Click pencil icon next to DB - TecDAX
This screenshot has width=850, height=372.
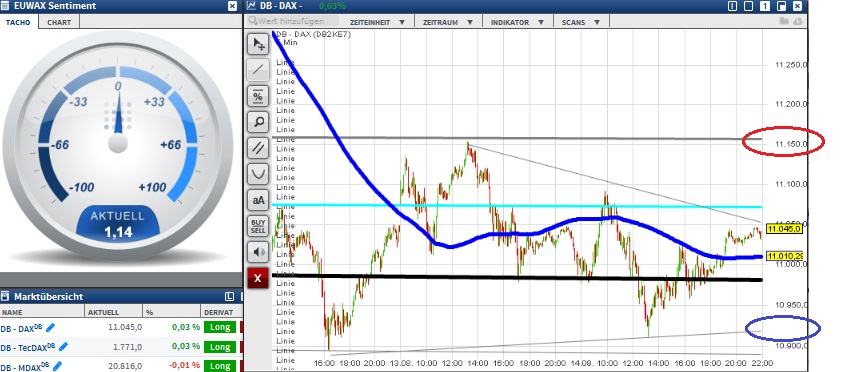click(63, 347)
